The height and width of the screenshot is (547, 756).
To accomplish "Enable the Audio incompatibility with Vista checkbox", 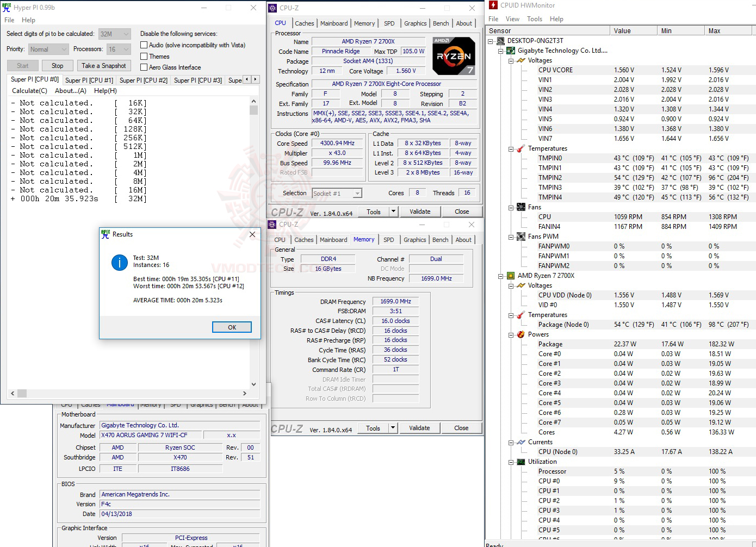I will (144, 45).
